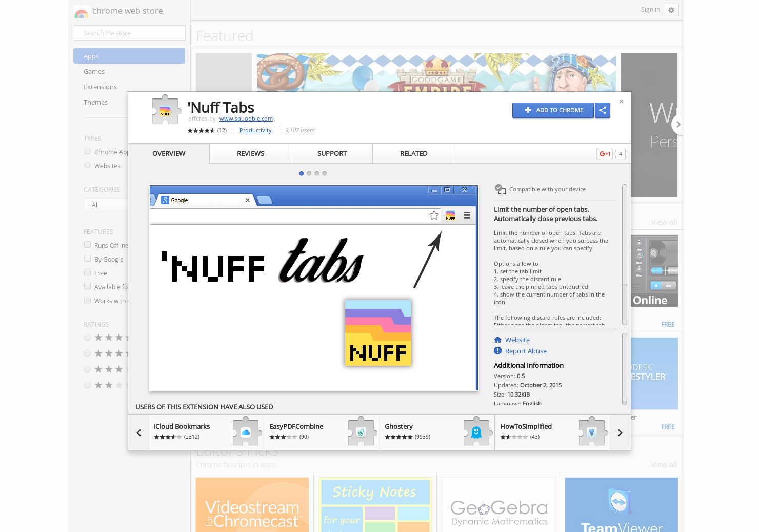Open the settings gear icon
The height and width of the screenshot is (532, 759).
coord(671,10)
